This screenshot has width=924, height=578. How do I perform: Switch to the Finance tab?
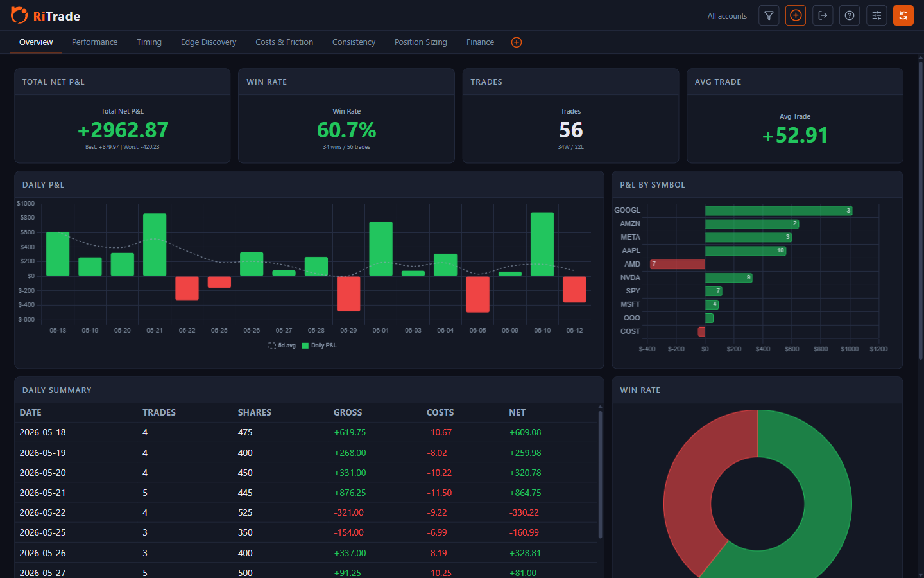[x=480, y=42]
